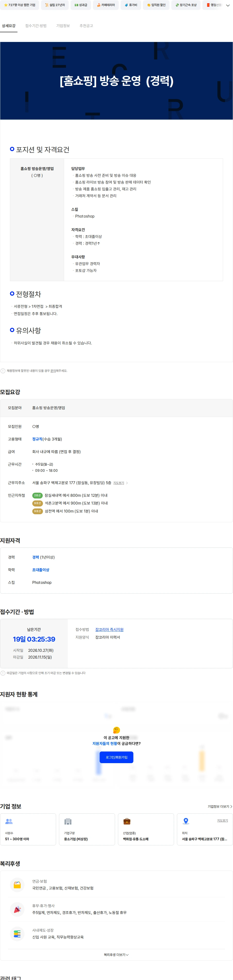Viewport: 233px width, 980px height.
Task: Expand 복리후생 더보기
Action: pos(116,955)
